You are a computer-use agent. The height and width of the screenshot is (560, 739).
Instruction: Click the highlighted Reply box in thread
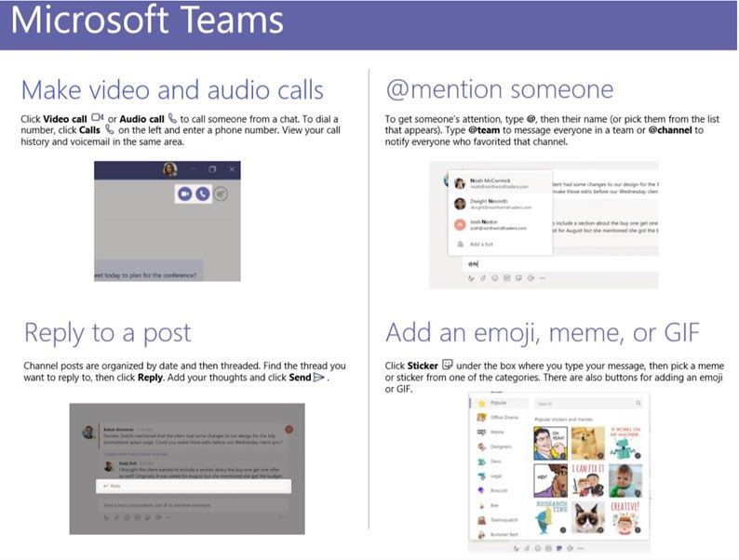pos(194,487)
